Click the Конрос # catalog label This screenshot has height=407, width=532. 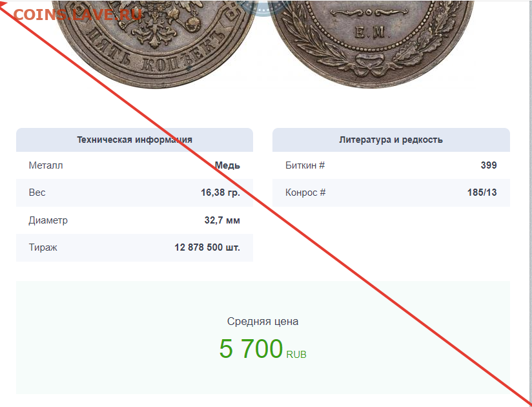coord(305,193)
